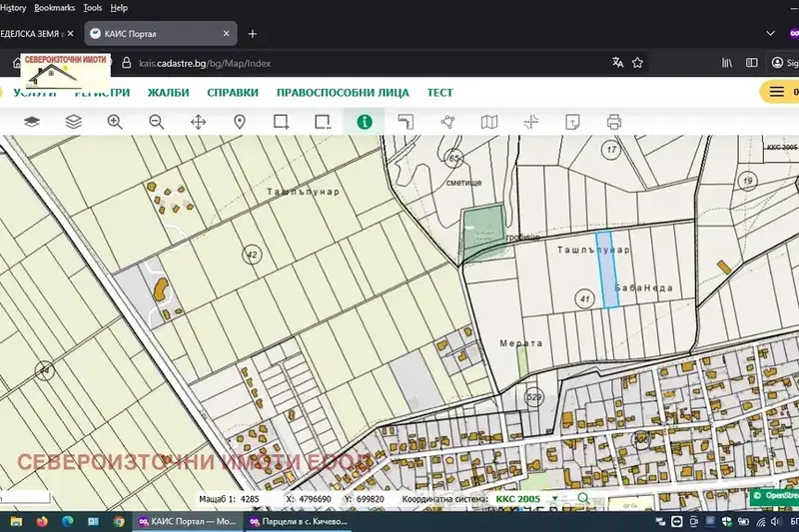Viewport: 799px width, 532px height.
Task: Choose the add rectangle selection tool
Action: (x=282, y=122)
